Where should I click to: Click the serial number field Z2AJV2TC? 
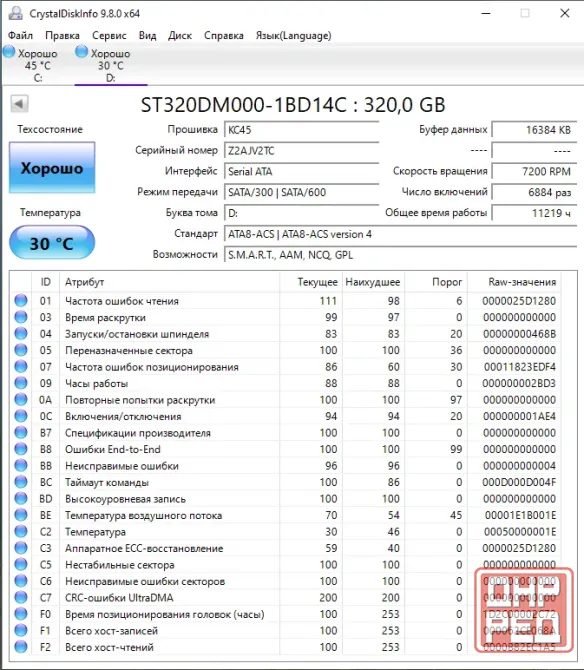click(302, 150)
